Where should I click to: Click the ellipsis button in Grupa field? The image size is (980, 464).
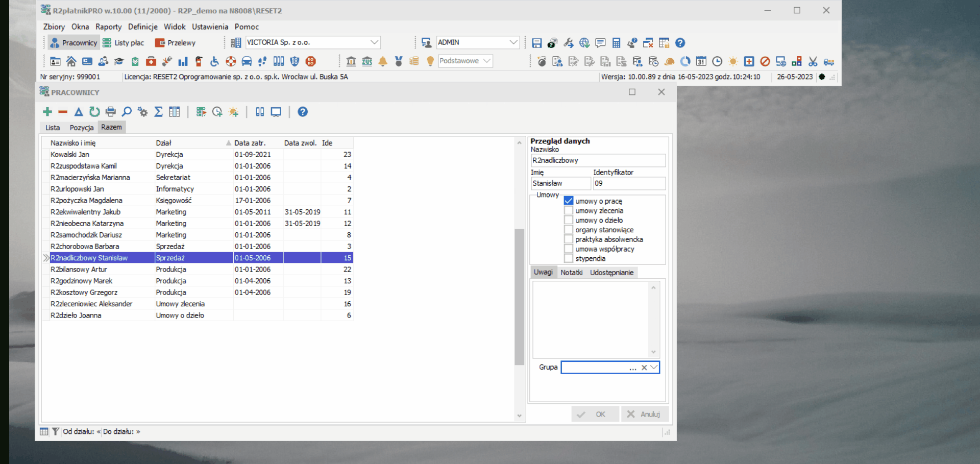click(633, 368)
